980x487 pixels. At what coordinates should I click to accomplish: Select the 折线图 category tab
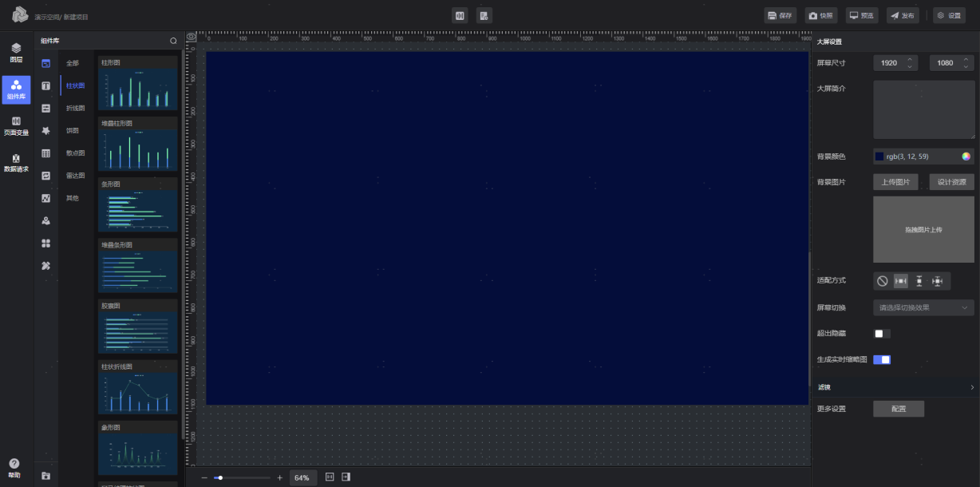point(75,108)
